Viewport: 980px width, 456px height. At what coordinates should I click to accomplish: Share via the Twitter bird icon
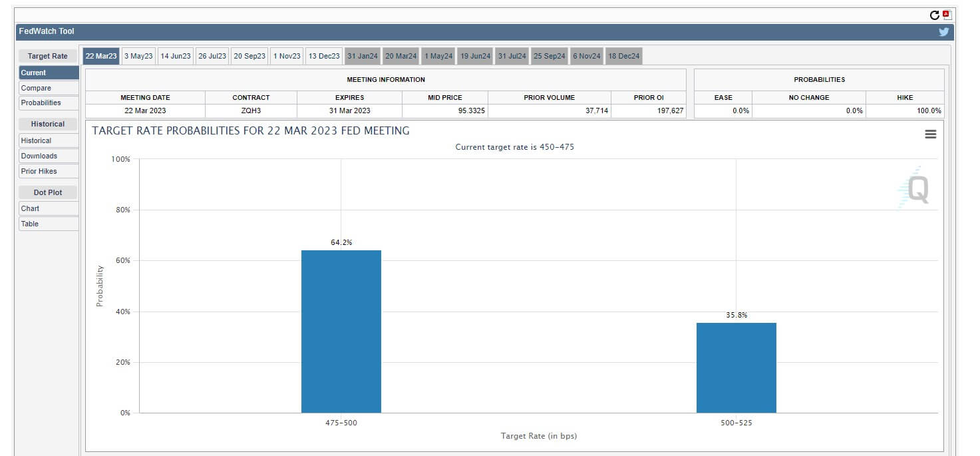coord(943,31)
